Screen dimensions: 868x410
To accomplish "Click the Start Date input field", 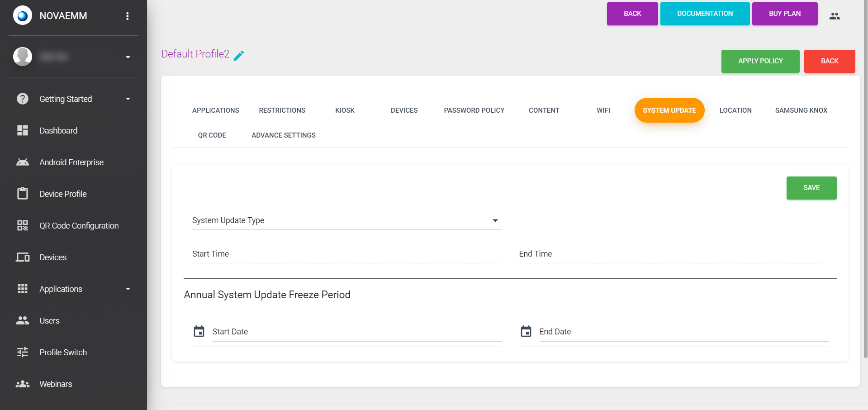I will coord(357,332).
